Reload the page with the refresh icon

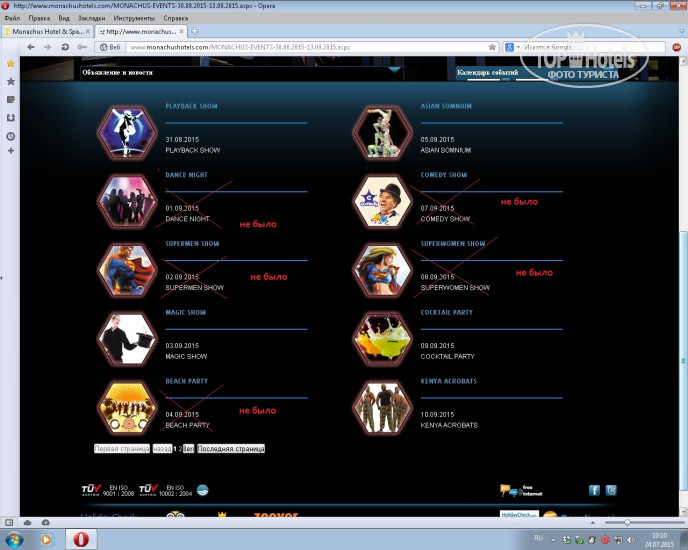[64, 47]
